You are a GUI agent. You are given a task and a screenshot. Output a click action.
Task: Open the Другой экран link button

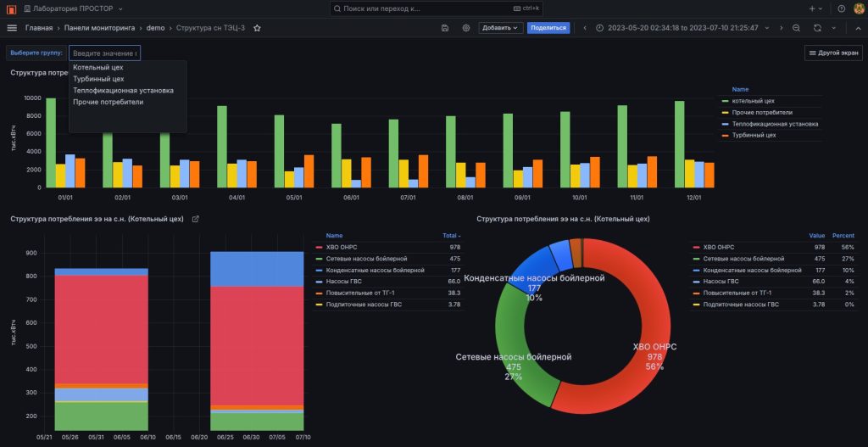(x=833, y=53)
